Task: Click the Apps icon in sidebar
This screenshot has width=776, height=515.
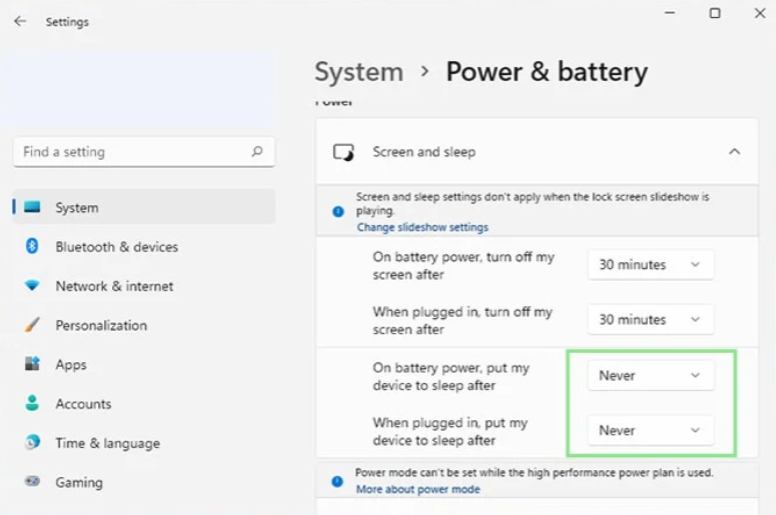Action: pos(33,364)
